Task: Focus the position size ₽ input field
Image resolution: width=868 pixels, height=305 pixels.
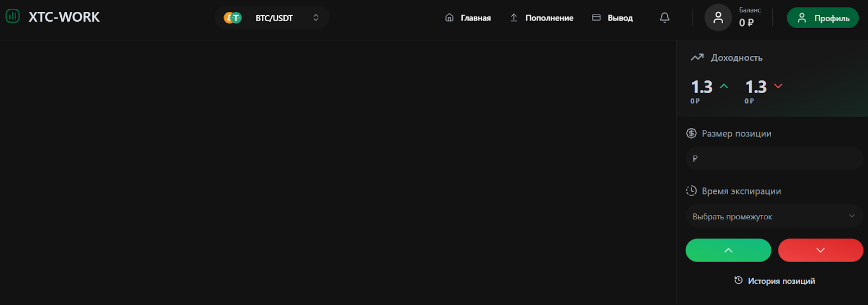Action: (774, 159)
